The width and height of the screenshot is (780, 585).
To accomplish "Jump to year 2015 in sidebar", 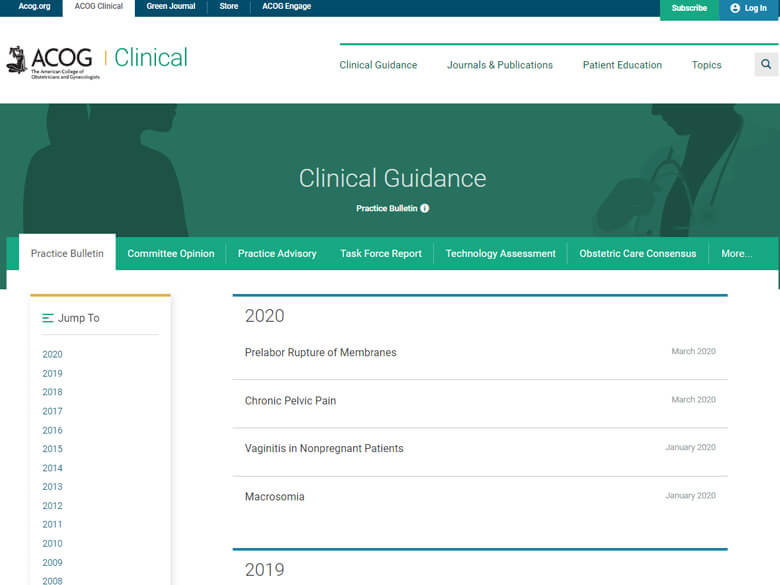I will point(52,449).
